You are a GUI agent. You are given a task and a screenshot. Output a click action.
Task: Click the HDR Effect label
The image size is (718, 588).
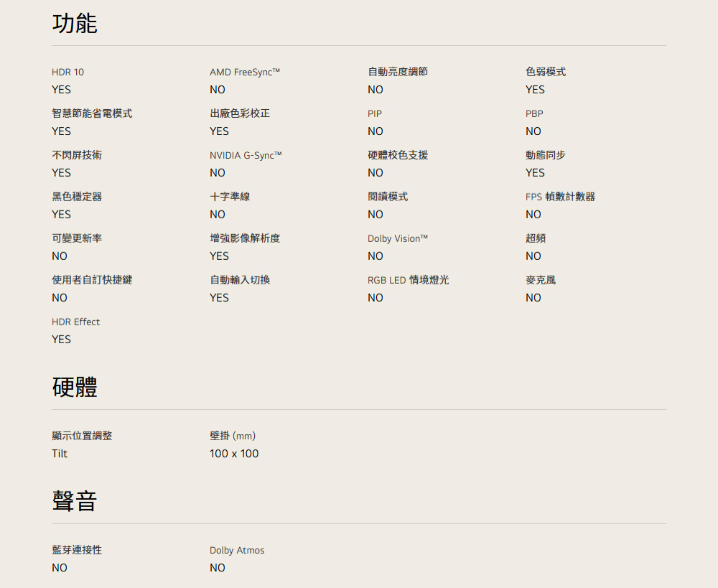[x=75, y=322]
